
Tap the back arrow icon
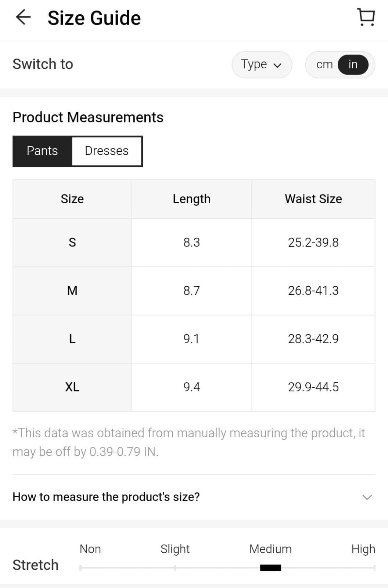(x=23, y=17)
